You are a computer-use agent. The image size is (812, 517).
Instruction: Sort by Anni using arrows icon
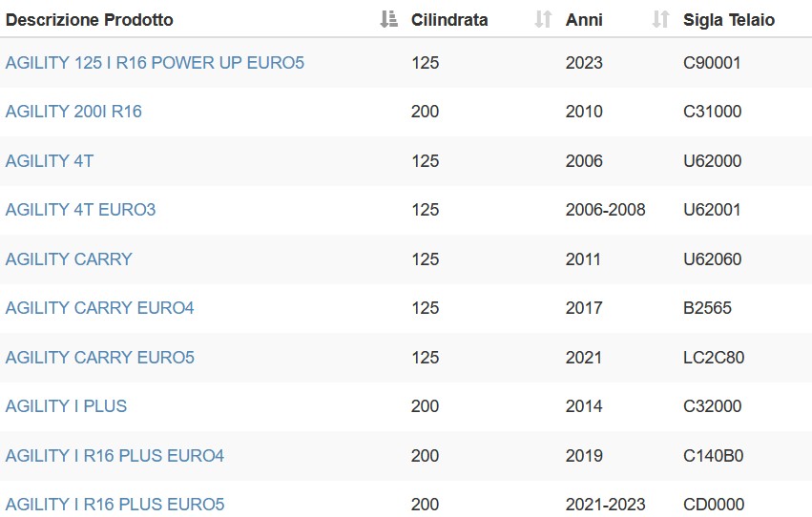tap(661, 19)
